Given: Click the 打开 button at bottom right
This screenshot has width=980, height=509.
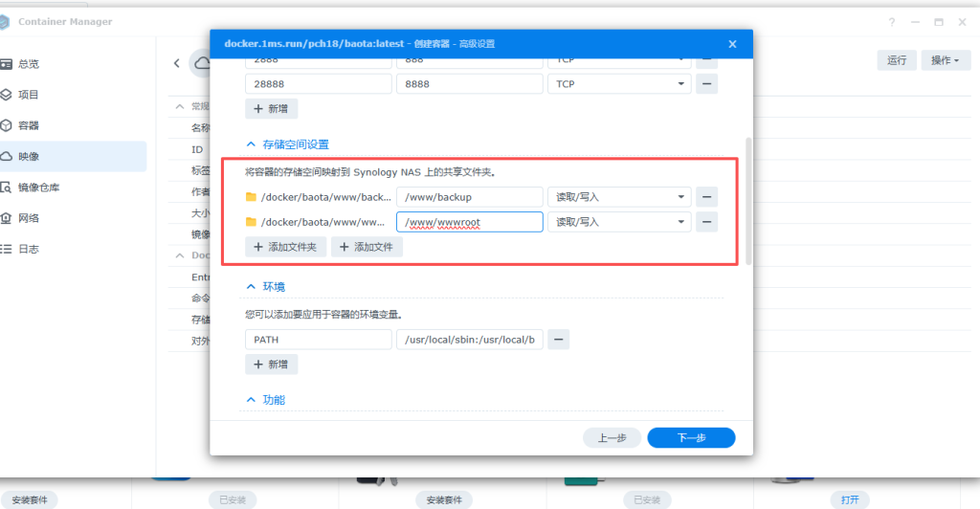Looking at the screenshot, I should [850, 499].
